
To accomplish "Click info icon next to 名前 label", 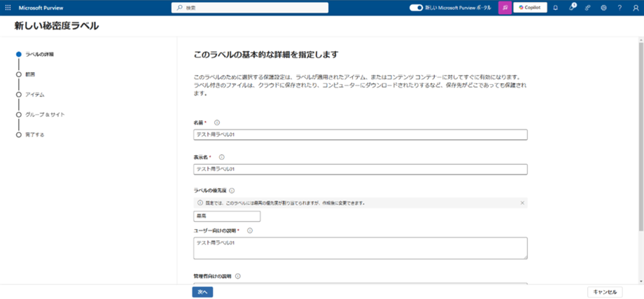I will coord(216,122).
